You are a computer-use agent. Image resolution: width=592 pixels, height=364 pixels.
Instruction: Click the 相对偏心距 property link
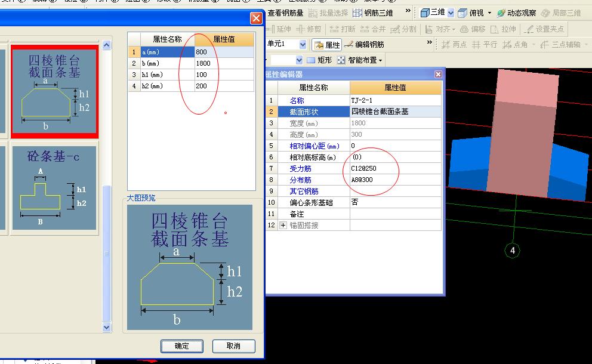[x=314, y=146]
